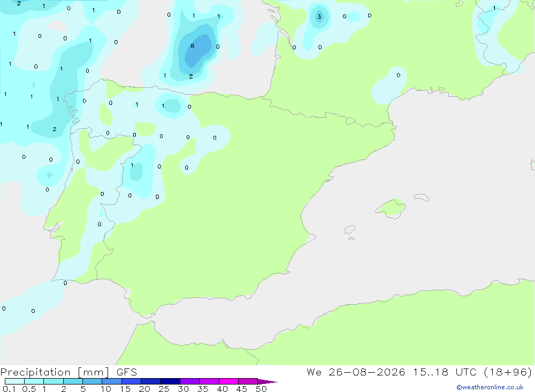Click the 2–5 mm legend color swatch
Image resolution: width=535 pixels, height=392 pixels.
coord(73,381)
